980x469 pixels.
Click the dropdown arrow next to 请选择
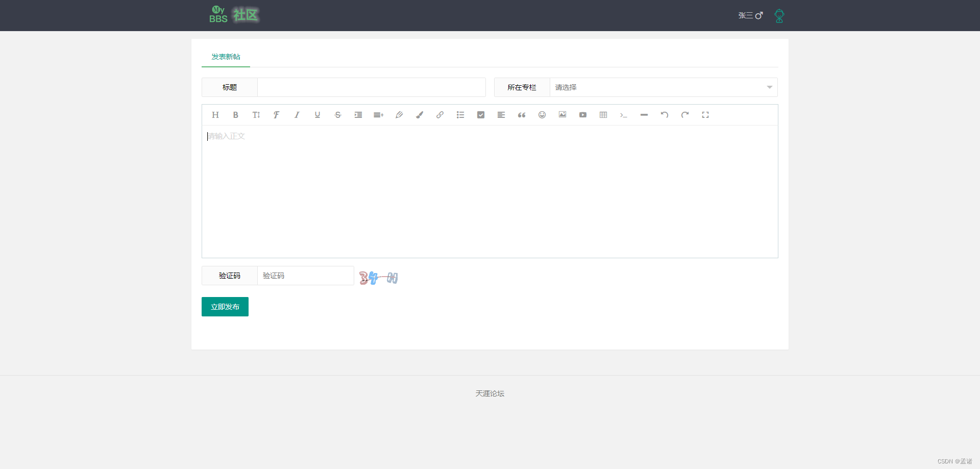point(770,87)
